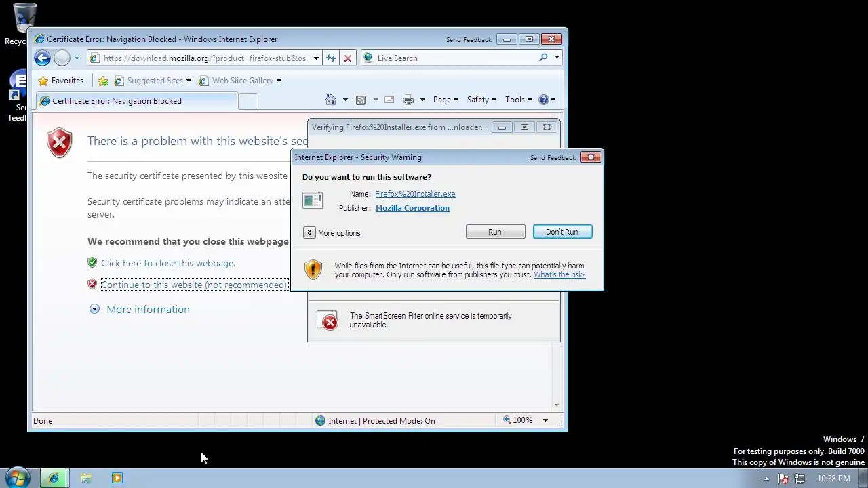The height and width of the screenshot is (488, 868).
Task: Click the Print icon in command bar
Action: point(408,100)
